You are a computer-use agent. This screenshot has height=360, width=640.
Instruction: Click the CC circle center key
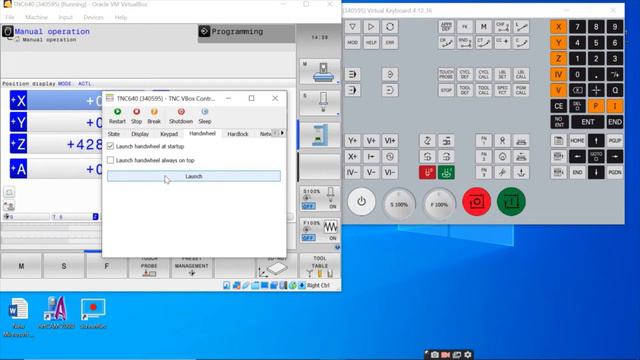pos(502,42)
